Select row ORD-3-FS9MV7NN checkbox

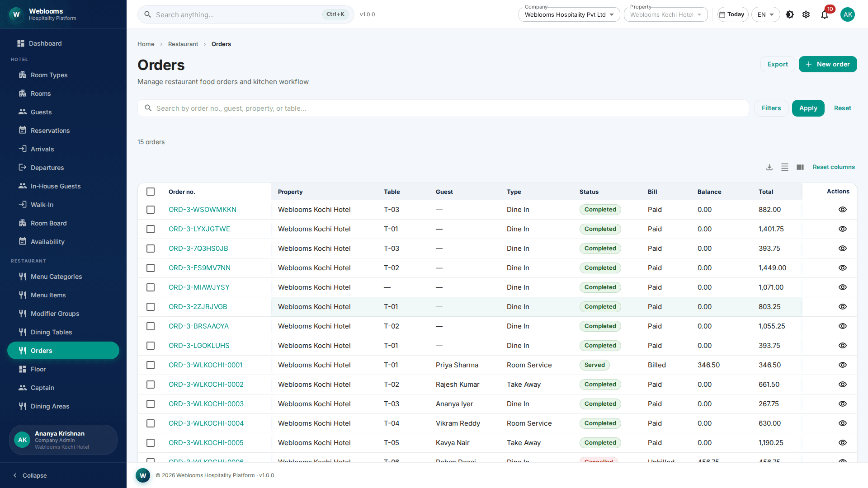point(151,268)
